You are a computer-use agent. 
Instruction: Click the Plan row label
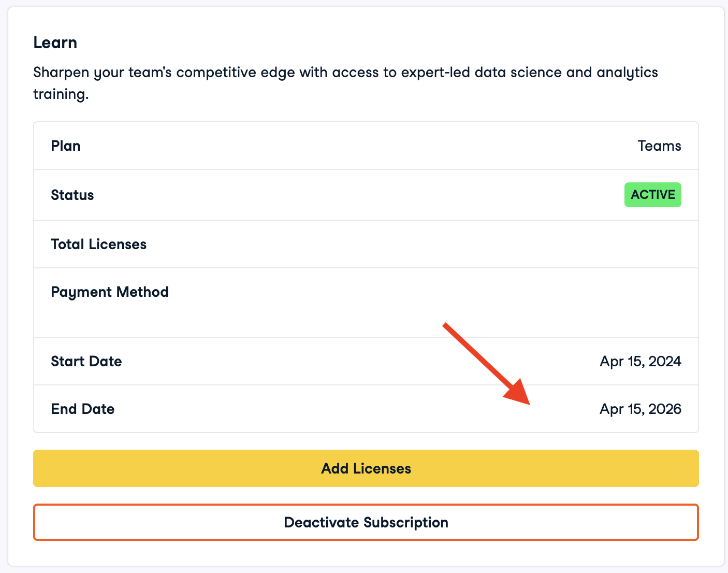(66, 146)
